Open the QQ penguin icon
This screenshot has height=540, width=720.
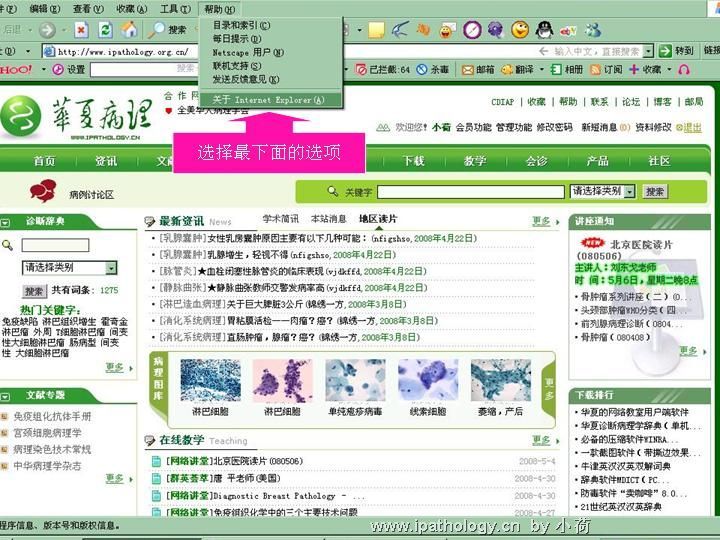click(544, 30)
